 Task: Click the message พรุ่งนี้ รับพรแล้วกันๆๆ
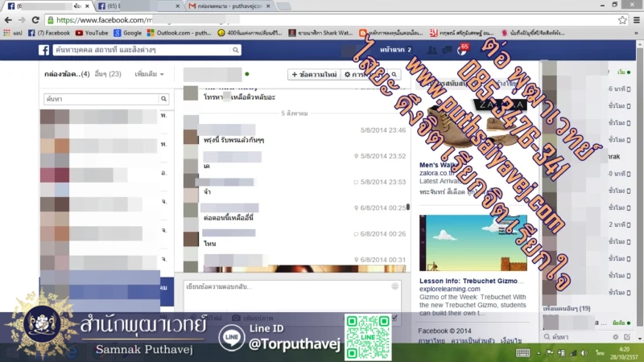point(233,140)
